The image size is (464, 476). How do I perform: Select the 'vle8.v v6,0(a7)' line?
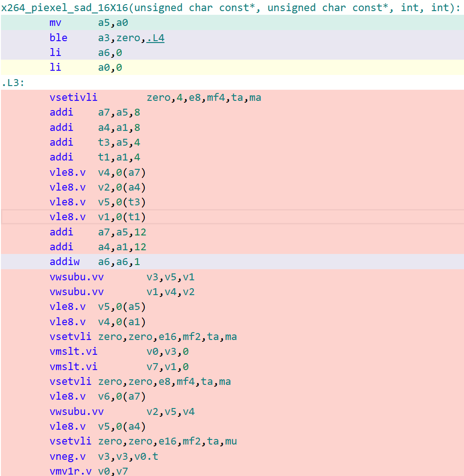point(97,396)
